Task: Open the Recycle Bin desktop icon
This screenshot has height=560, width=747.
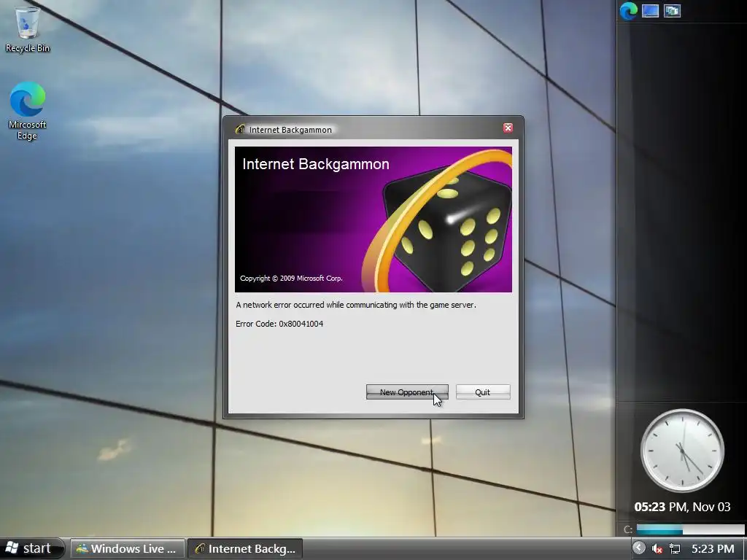Action: 28,29
